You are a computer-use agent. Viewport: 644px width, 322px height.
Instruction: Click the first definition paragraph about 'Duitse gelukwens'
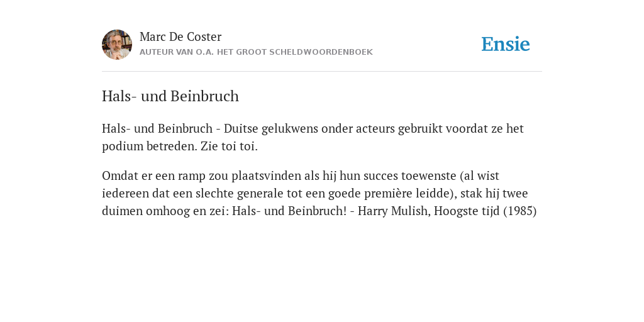coord(313,137)
